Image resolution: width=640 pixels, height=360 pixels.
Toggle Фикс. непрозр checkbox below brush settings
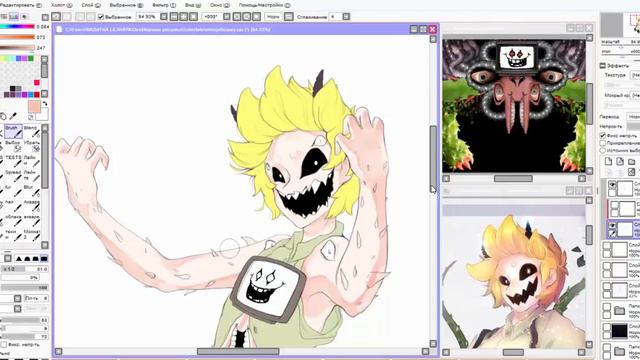[4, 345]
